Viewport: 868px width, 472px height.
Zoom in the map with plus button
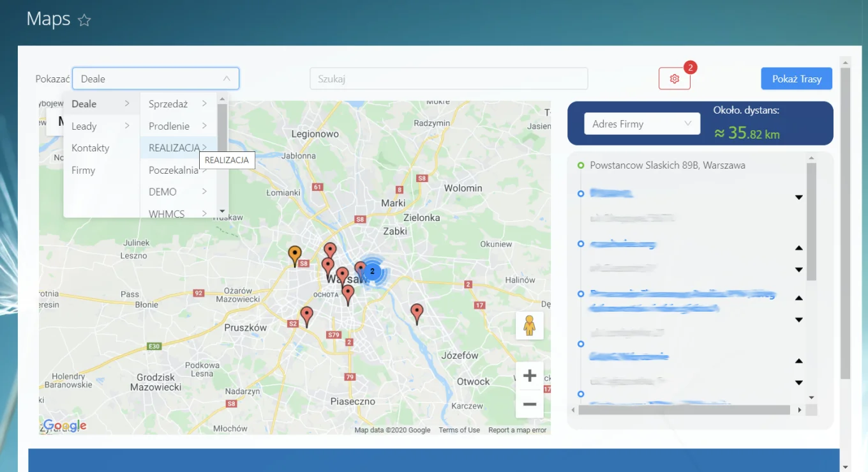tap(529, 376)
